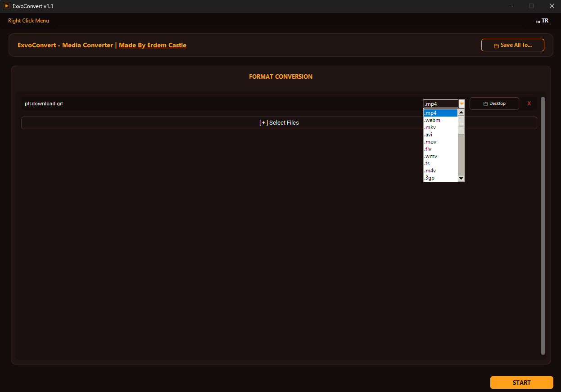Viewport: 561px width, 392px height.
Task: Choose .mov from the format list
Action: (441, 142)
